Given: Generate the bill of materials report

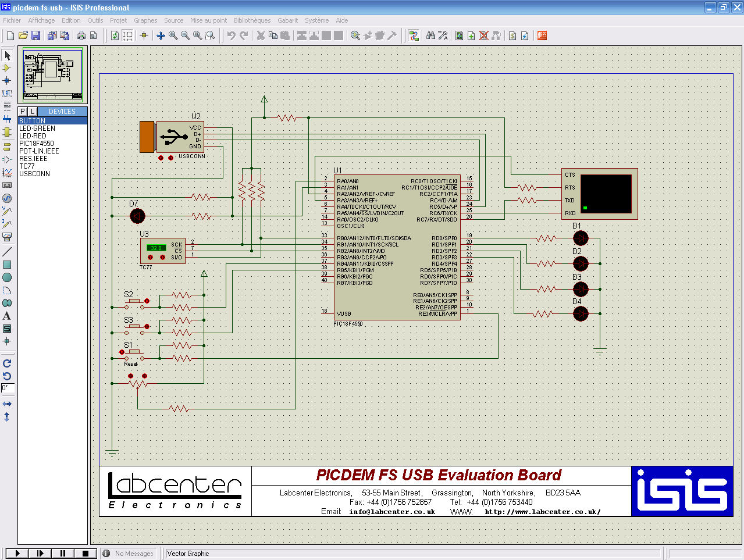Looking at the screenshot, I should coord(512,35).
